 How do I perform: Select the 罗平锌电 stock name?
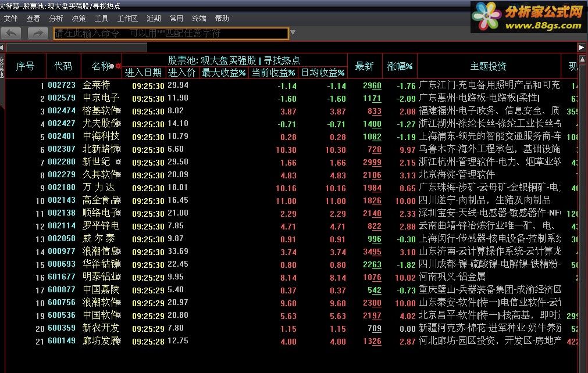click(101, 225)
